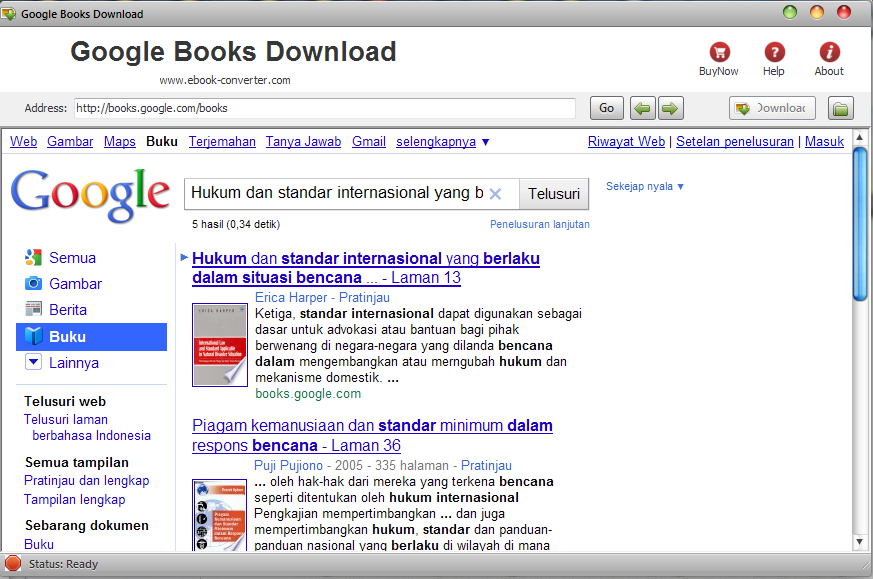Image resolution: width=873 pixels, height=579 pixels.
Task: Open result Piagam kemanusiaan dan standar minimum
Action: 372,435
